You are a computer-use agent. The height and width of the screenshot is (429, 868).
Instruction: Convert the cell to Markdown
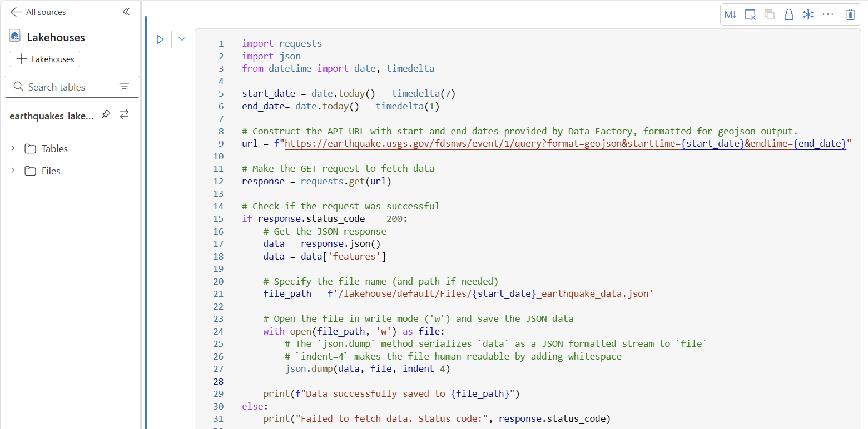tap(731, 14)
